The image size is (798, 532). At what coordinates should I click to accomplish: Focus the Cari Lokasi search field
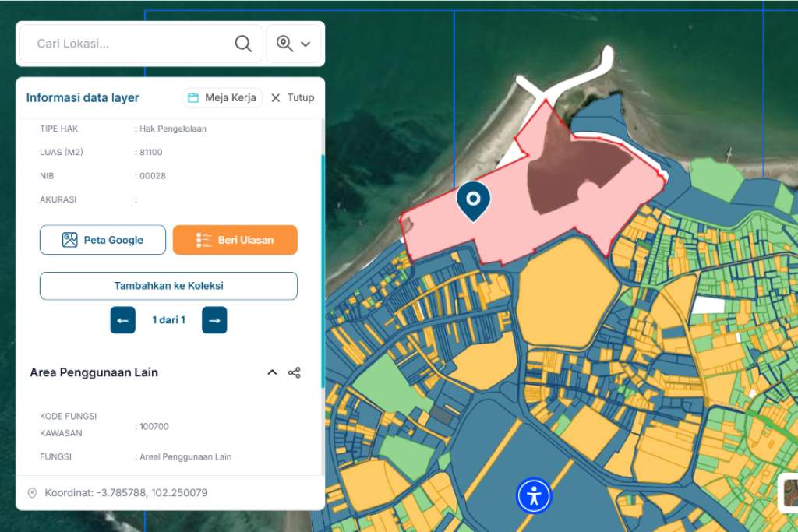click(141, 44)
